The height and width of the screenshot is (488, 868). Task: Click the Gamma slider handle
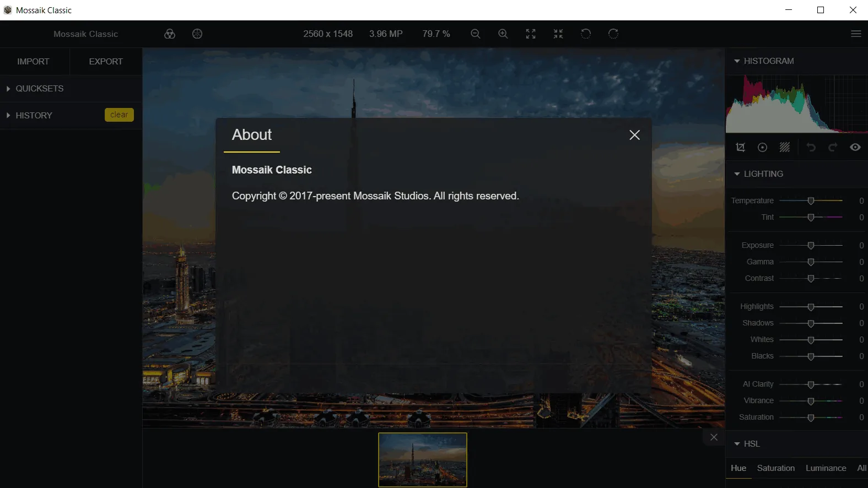[811, 262]
